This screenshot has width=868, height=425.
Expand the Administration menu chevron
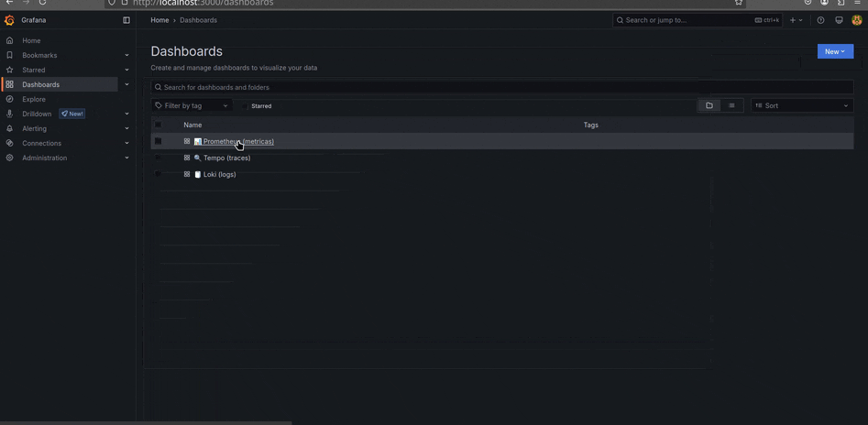[126, 158]
